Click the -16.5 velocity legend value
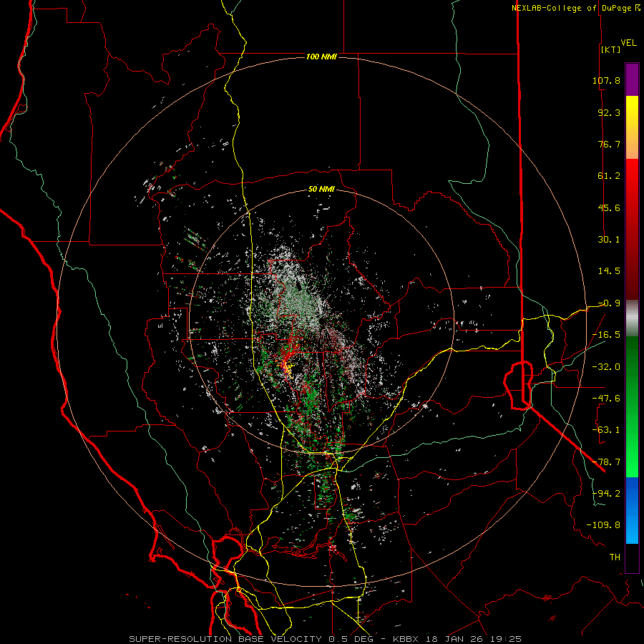Screen dimensions: 644x644 click(x=606, y=335)
